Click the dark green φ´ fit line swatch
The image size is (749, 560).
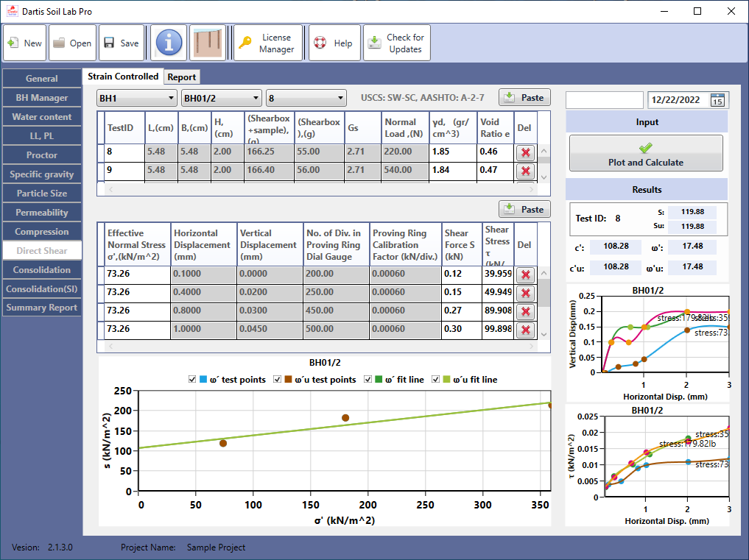379,379
